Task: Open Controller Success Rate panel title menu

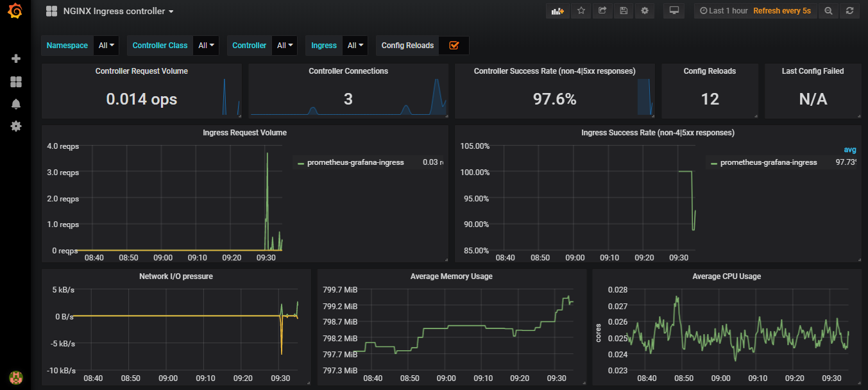Action: click(x=555, y=71)
